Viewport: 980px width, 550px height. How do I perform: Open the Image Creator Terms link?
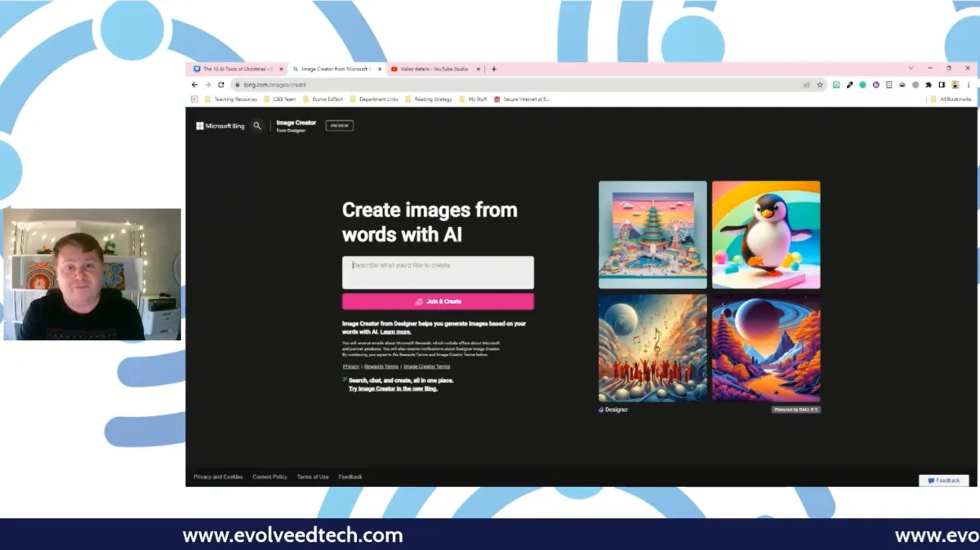tap(426, 367)
